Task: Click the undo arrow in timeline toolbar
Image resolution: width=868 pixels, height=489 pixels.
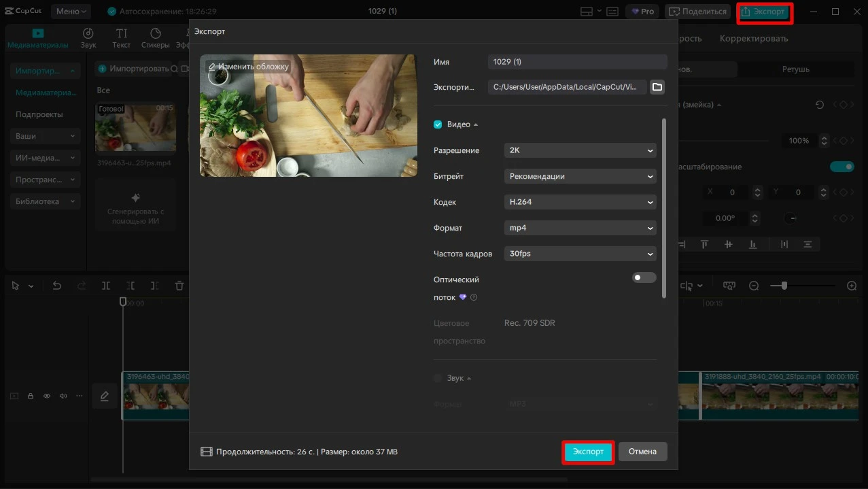Action: click(x=57, y=286)
